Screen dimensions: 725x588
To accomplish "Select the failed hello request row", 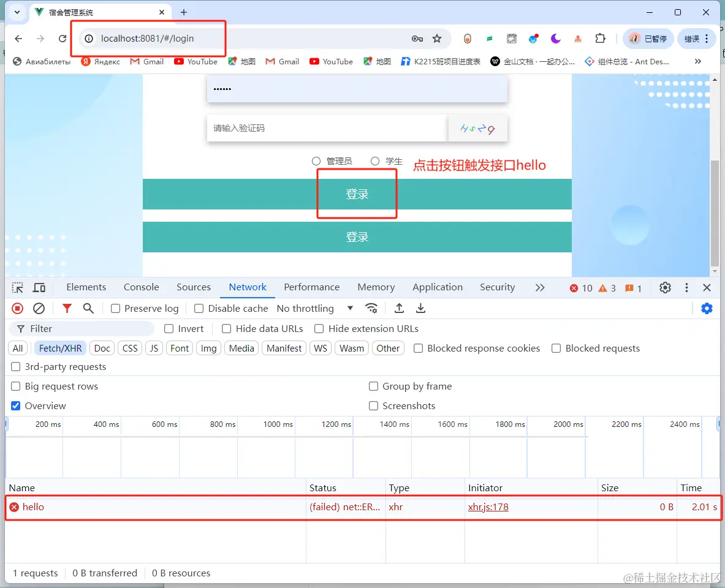I will [x=363, y=507].
